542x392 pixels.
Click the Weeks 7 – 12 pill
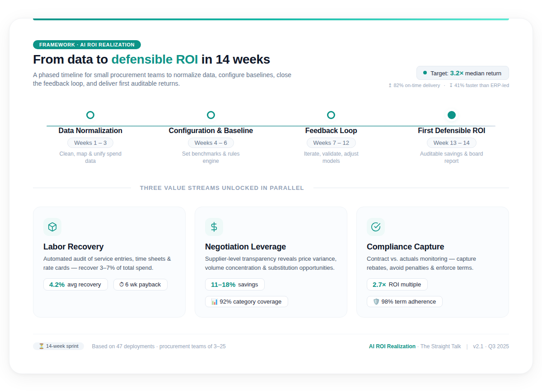(331, 143)
